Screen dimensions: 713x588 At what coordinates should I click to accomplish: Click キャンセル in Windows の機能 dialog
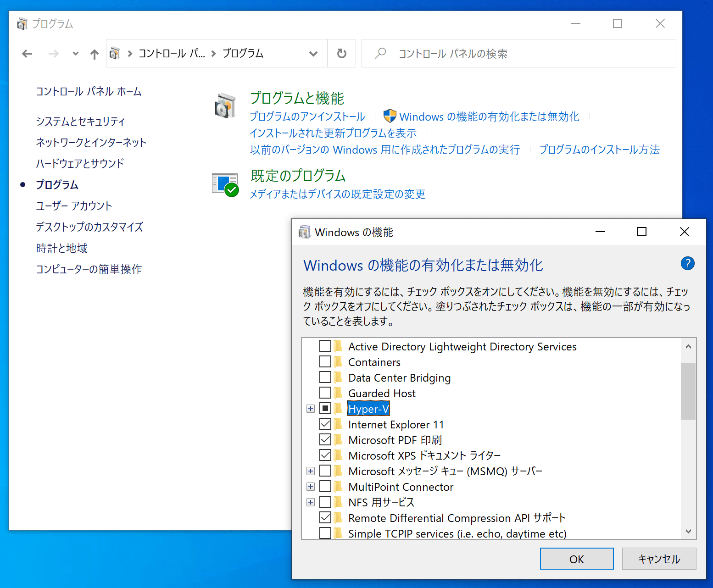tap(659, 559)
